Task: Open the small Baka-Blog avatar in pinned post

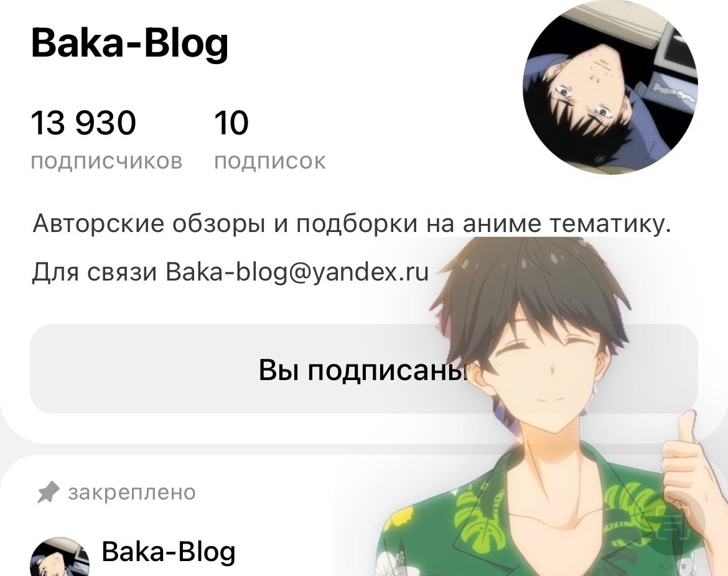Action: (x=60, y=557)
